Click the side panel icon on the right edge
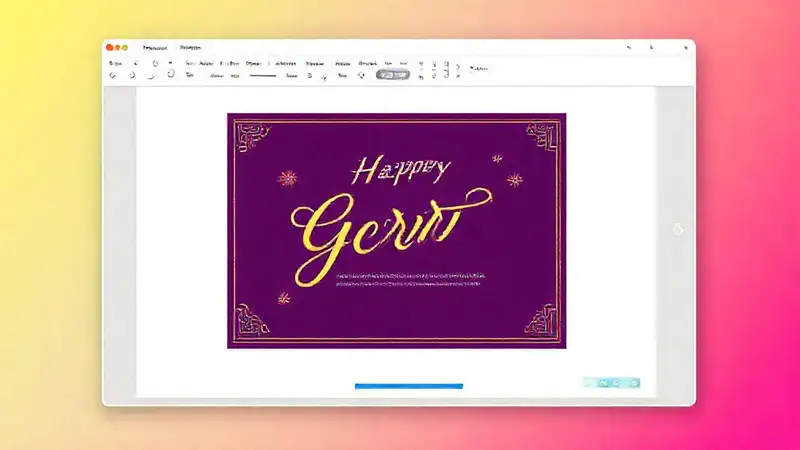800x450 pixels. coord(678,230)
